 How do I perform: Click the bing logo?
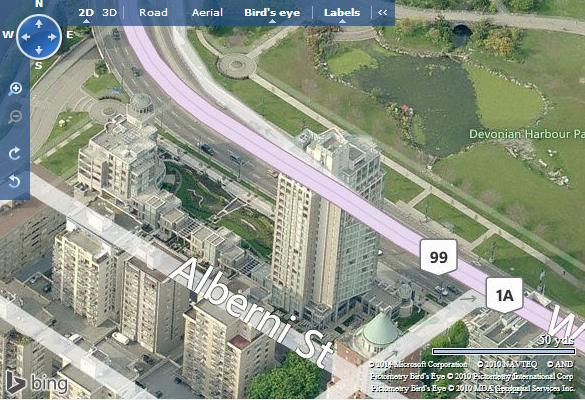[x=37, y=384]
